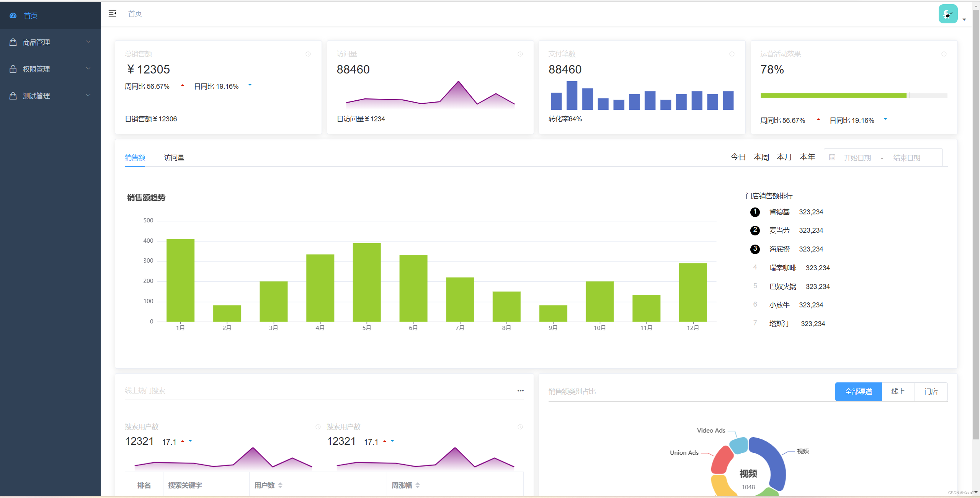Image resolution: width=980 pixels, height=498 pixels.
Task: Click the 开始日期 date input field
Action: 857,158
